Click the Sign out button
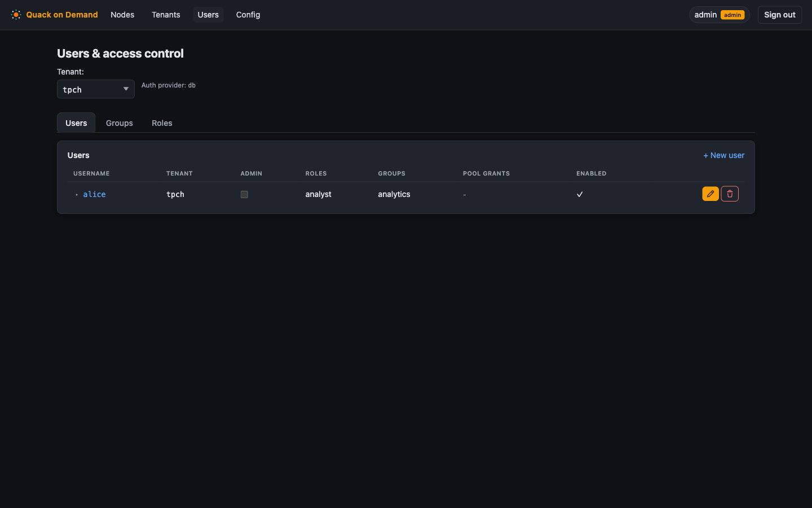Viewport: 812px width, 508px height. point(780,15)
